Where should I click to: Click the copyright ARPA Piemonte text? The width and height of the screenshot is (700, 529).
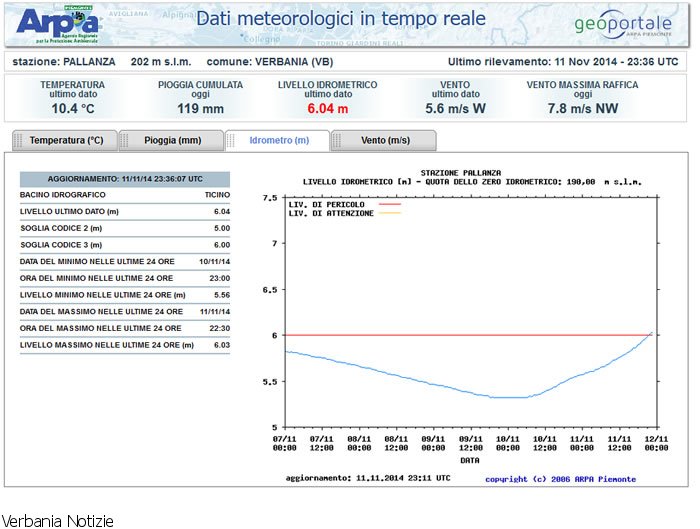pyautogui.click(x=560, y=479)
